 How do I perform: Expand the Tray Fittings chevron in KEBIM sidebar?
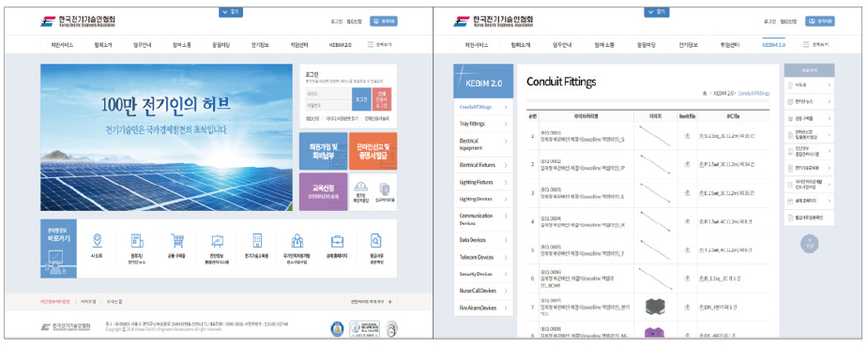tap(506, 124)
